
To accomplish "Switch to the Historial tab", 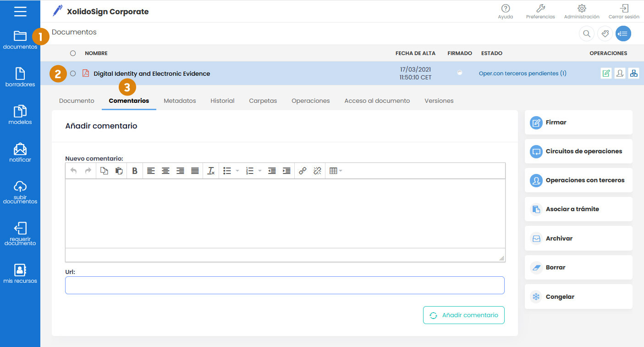I will point(222,101).
